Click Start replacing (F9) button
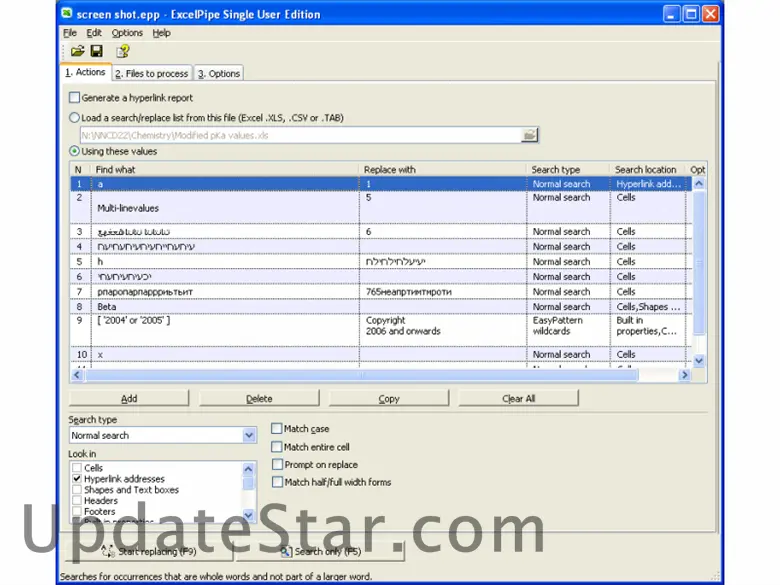Viewport: 780px width, 585px height. pyautogui.click(x=149, y=551)
